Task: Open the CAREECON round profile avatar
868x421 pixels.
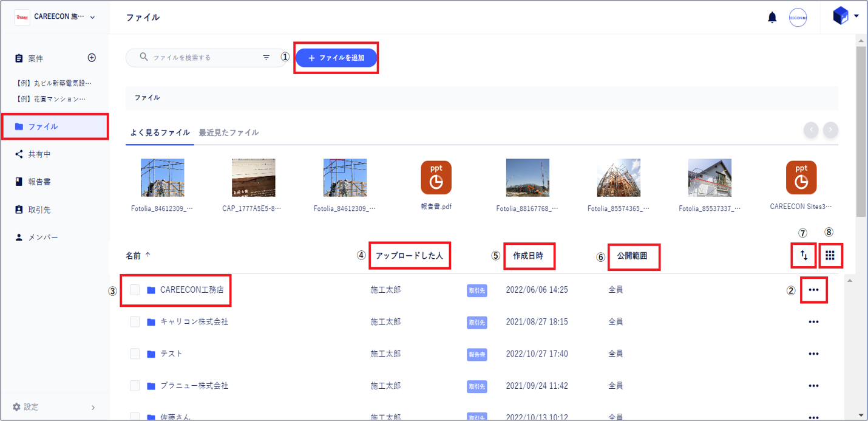Action: (798, 18)
